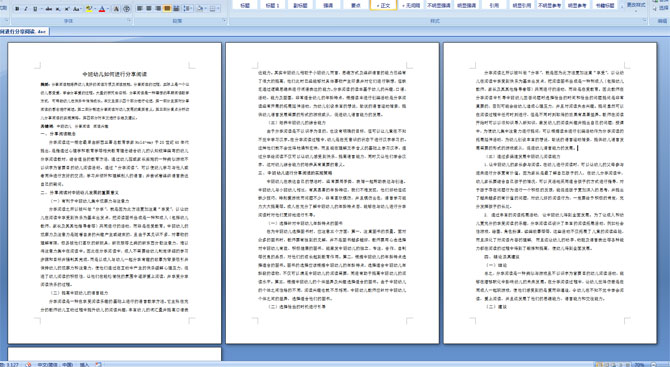
Task: Click the character shading A icon
Action: click(x=116, y=9)
